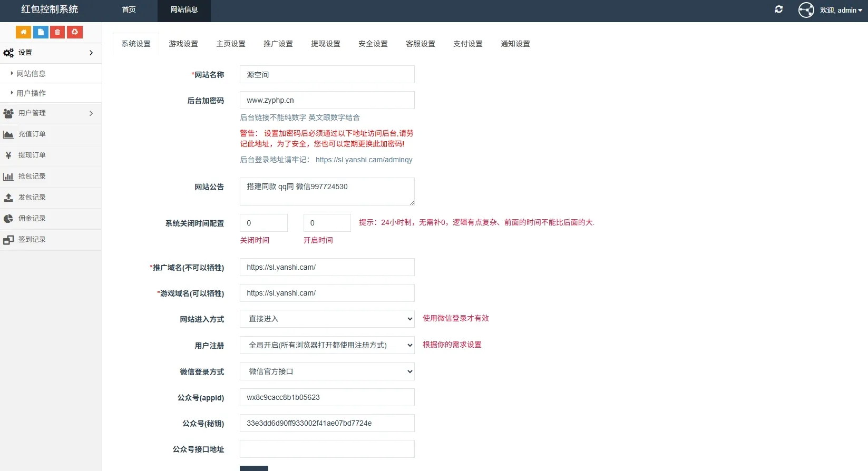Click the https://sl.yanshi.cam/adminqy login address text
This screenshot has width=868, height=471.
(x=364, y=160)
